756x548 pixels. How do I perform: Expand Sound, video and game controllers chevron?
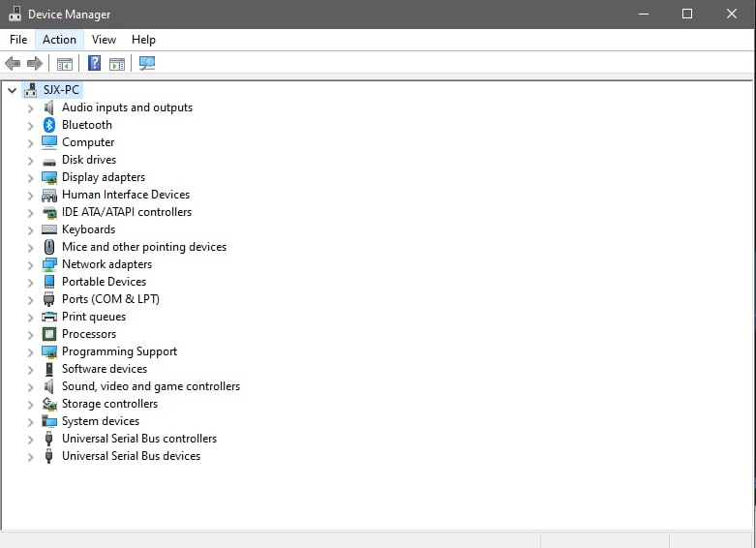[30, 387]
